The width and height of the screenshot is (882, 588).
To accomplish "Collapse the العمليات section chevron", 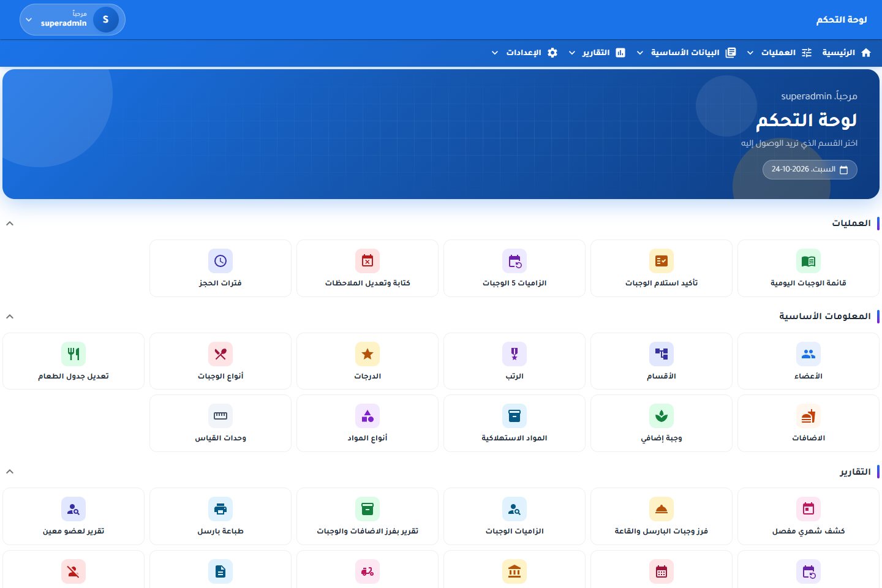I will [x=10, y=224].
